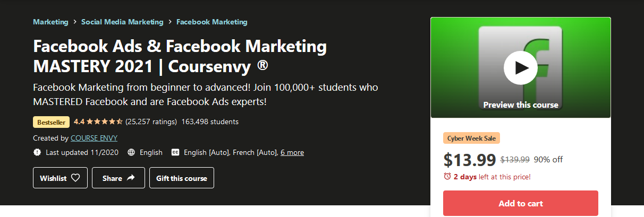Image resolution: width=644 pixels, height=217 pixels.
Task: Open COURSE ENVY instructor profile
Action: tap(94, 138)
